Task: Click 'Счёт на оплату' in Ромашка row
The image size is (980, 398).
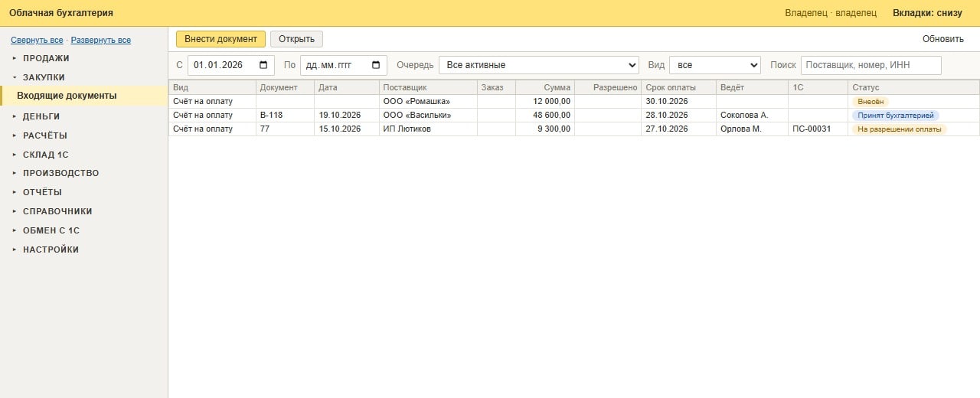Action: tap(203, 101)
